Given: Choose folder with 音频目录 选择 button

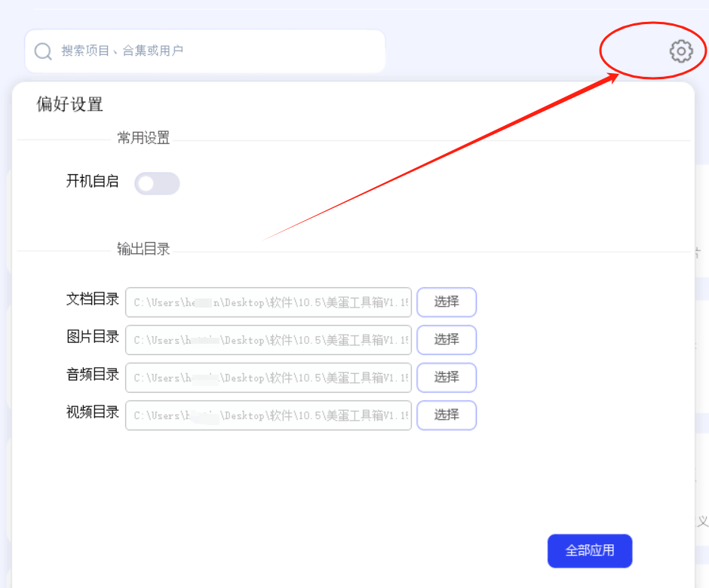Looking at the screenshot, I should click(447, 378).
